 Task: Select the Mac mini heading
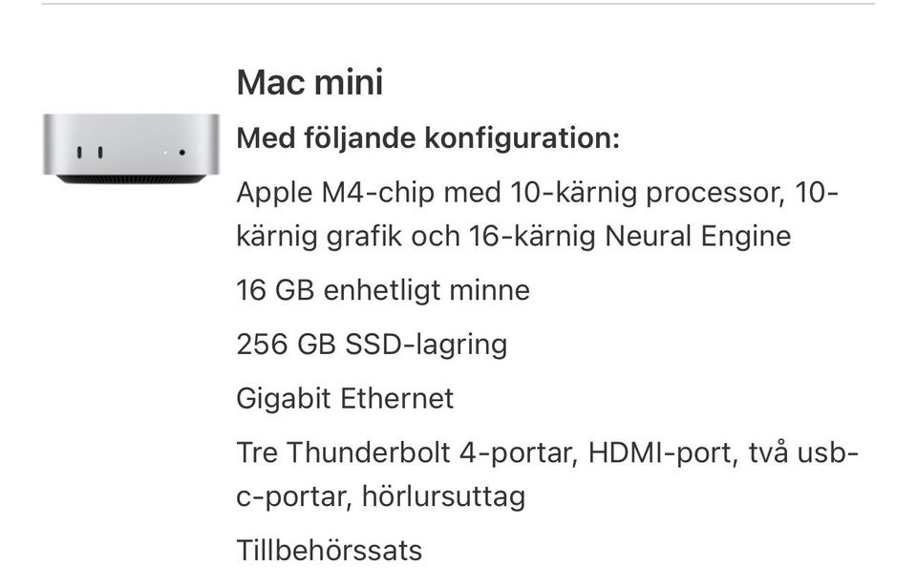(x=309, y=82)
